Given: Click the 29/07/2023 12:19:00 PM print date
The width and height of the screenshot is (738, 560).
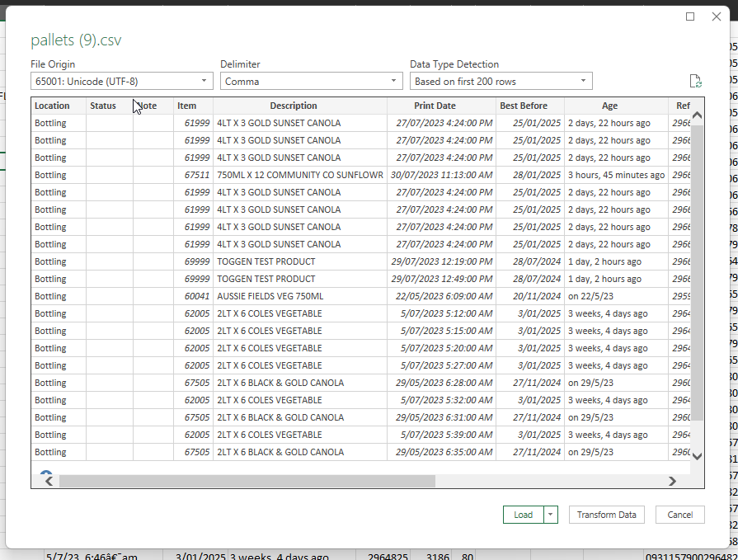Looking at the screenshot, I should point(441,261).
